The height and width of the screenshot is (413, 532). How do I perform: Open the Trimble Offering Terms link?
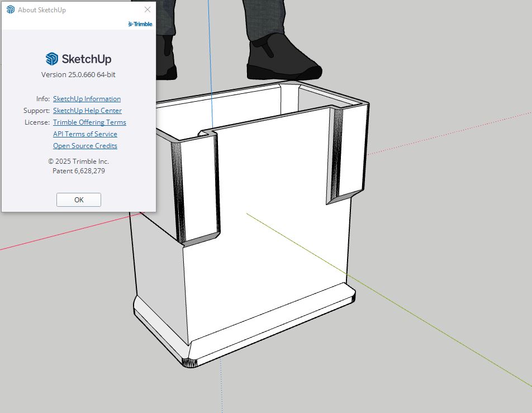[89, 122]
